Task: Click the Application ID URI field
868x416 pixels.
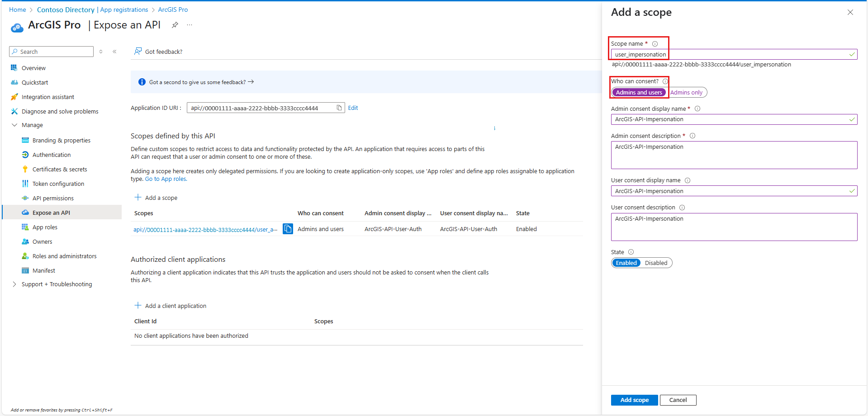Action: click(x=266, y=108)
